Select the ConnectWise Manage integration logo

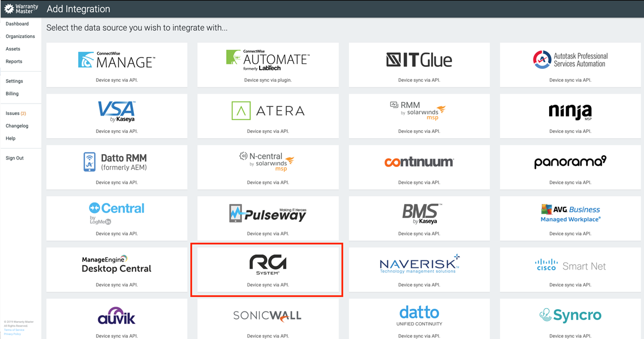pos(117,60)
